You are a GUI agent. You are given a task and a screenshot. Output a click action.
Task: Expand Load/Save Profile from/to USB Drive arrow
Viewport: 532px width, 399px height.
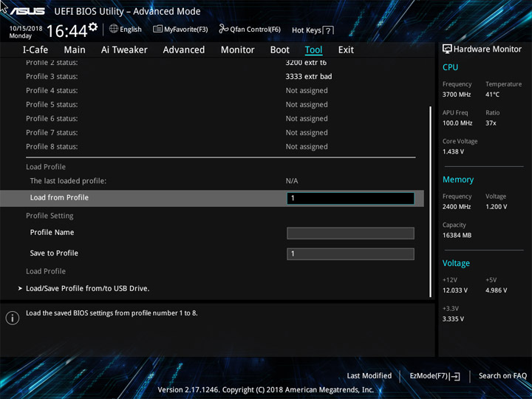(x=21, y=288)
